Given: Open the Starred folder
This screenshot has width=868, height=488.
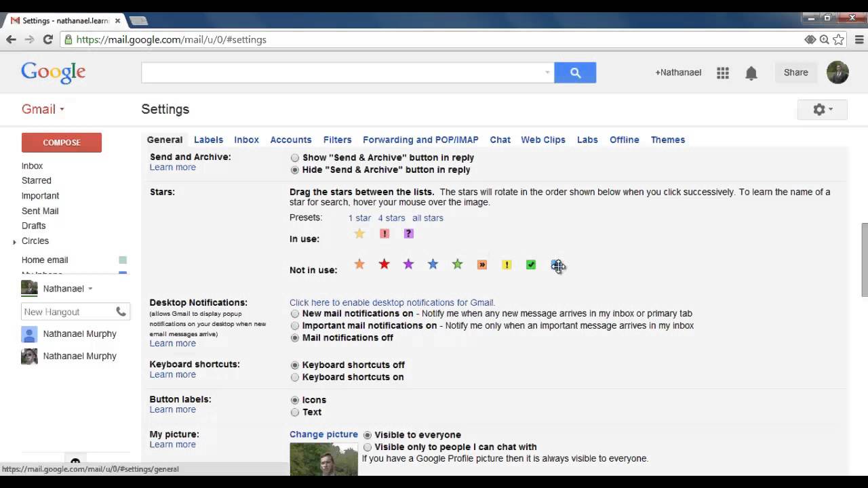Looking at the screenshot, I should point(36,181).
